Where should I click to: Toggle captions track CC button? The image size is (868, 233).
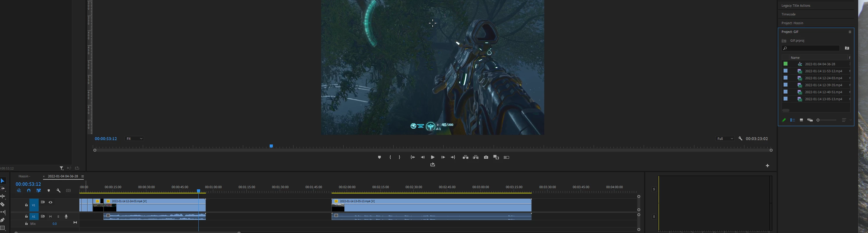(68, 190)
